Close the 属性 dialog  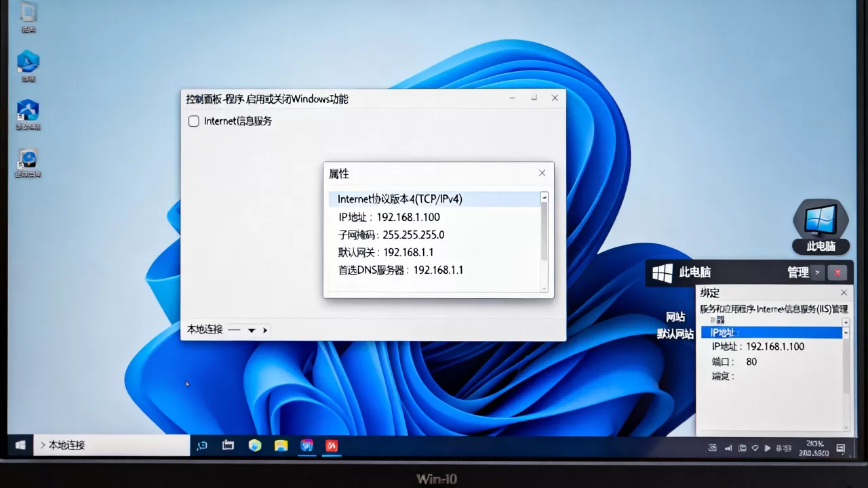coord(542,173)
